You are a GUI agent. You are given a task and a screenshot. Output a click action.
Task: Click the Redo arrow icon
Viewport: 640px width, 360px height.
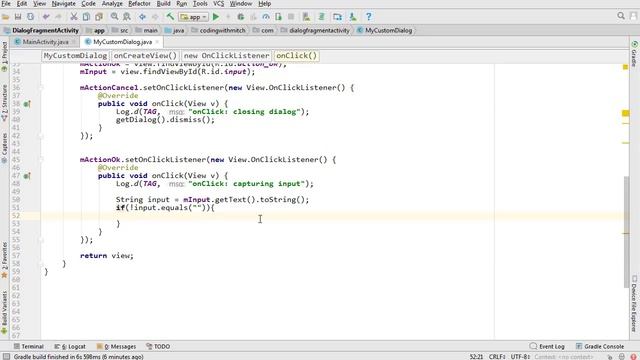[x=58, y=17]
